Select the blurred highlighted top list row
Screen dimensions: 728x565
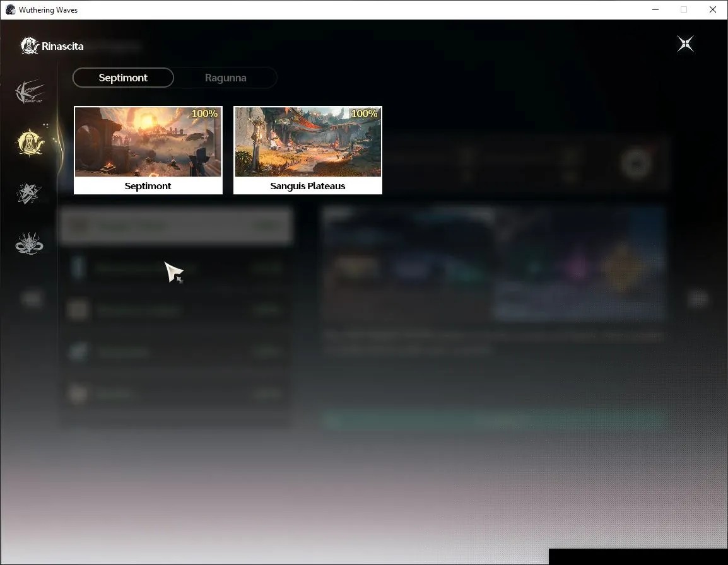pos(176,226)
